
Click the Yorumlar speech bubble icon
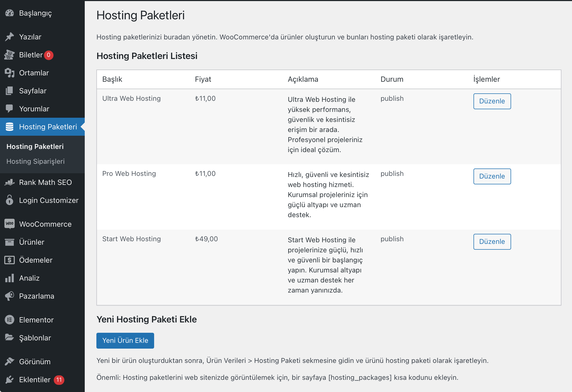point(10,109)
